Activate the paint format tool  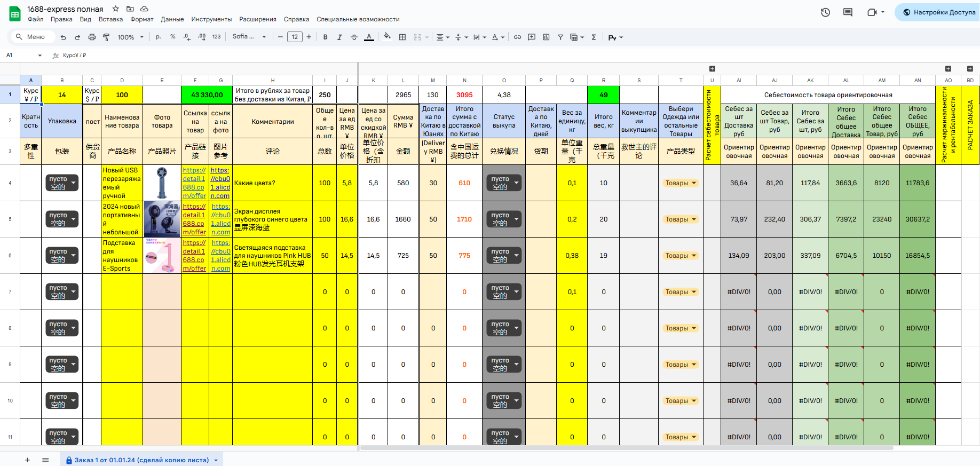click(106, 37)
